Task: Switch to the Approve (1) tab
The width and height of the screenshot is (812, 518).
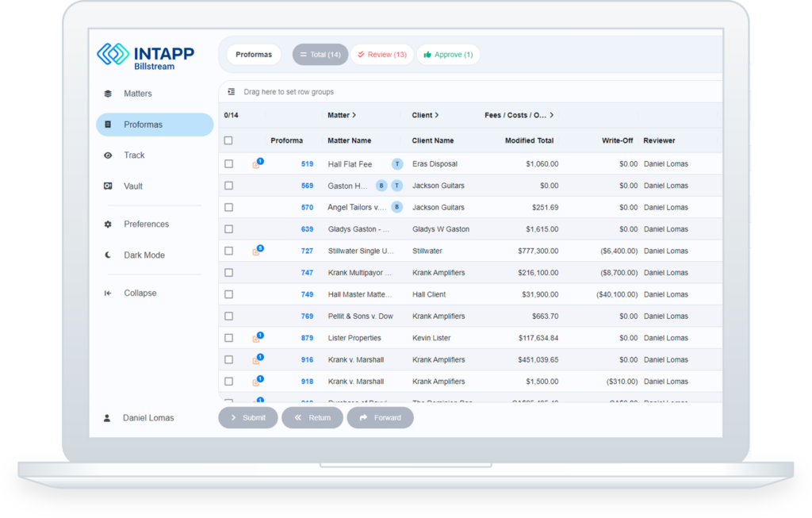Action: pyautogui.click(x=448, y=55)
